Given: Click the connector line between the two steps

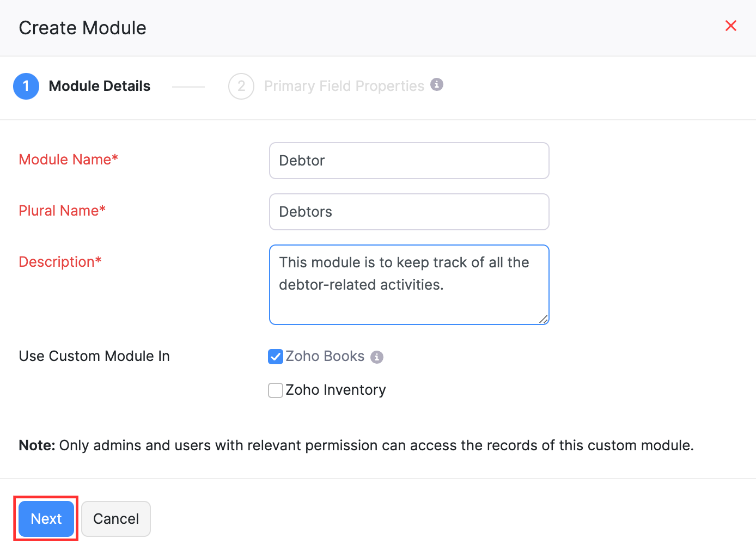Looking at the screenshot, I should click(x=188, y=86).
